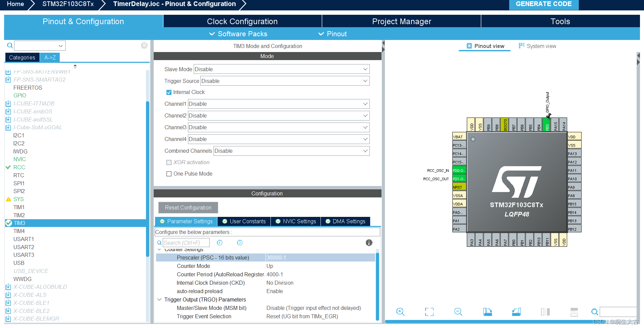Select USART1 in the peripheral list
644x328 pixels.
click(24, 239)
